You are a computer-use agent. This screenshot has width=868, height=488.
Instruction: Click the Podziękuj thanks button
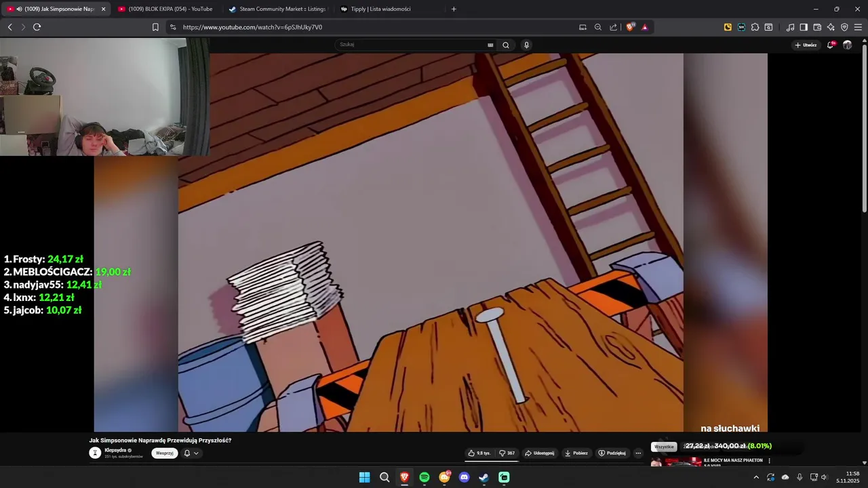click(x=612, y=453)
